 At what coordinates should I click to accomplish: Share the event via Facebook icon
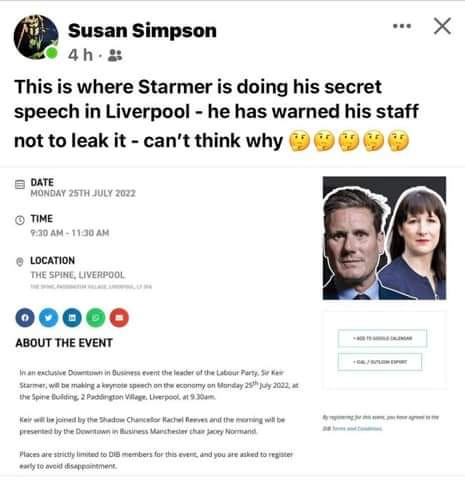point(25,318)
